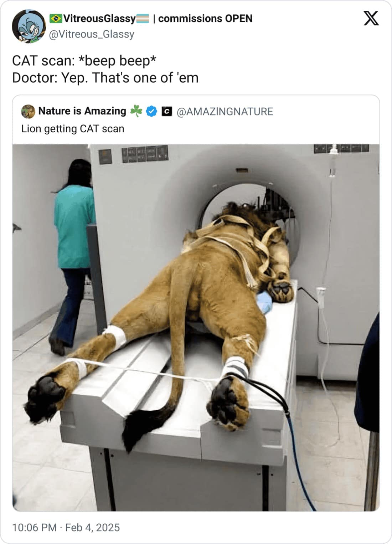Click the 'Lion getting CAT scan' quoted tweet text

(73, 129)
